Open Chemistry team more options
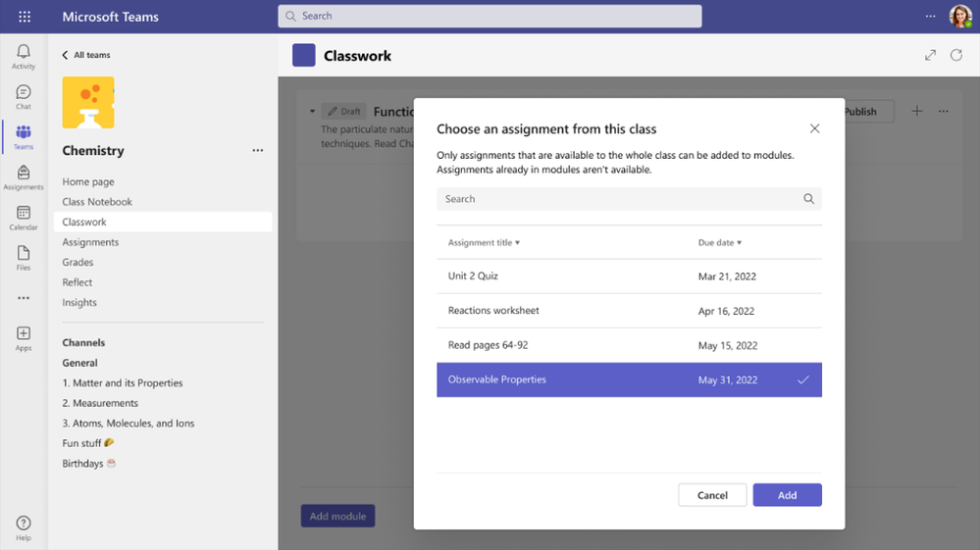980x550 pixels. (257, 150)
